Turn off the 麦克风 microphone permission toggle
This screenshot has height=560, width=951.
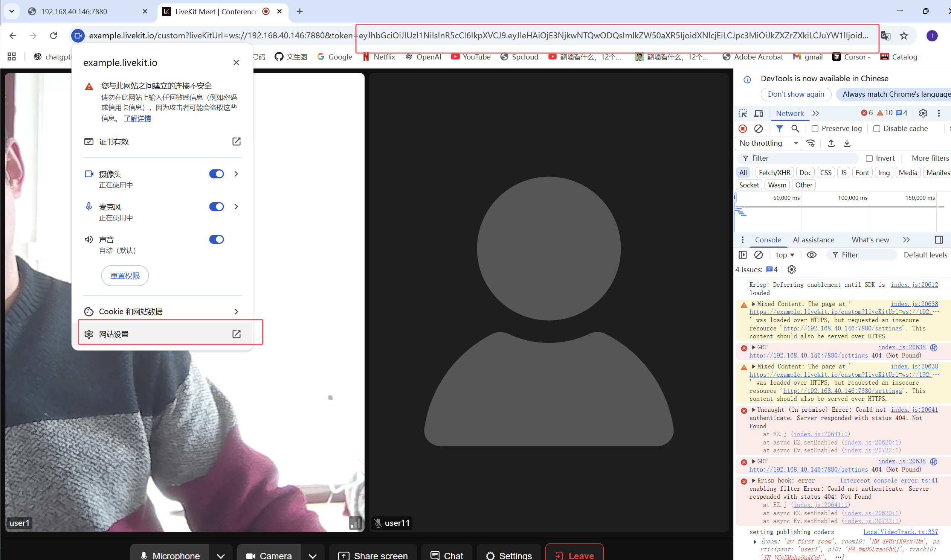coord(216,207)
